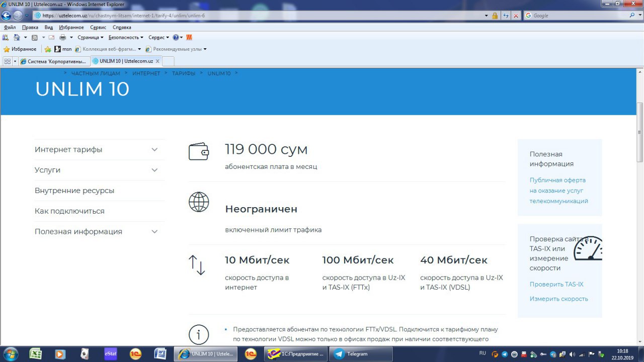Switch to Telegram taskbar window
The image size is (644, 362).
click(x=361, y=354)
